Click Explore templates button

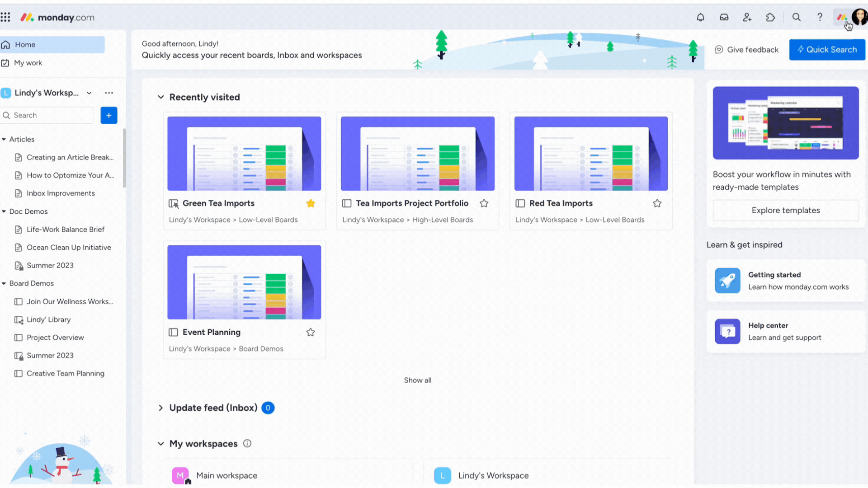[785, 211]
